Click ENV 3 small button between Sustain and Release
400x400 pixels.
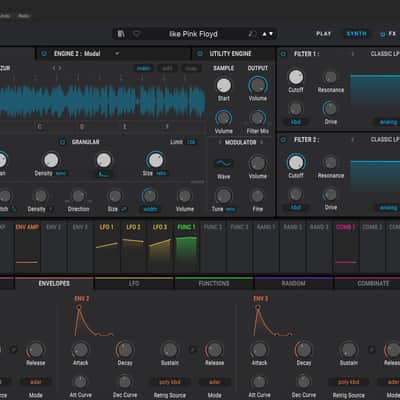(371, 350)
